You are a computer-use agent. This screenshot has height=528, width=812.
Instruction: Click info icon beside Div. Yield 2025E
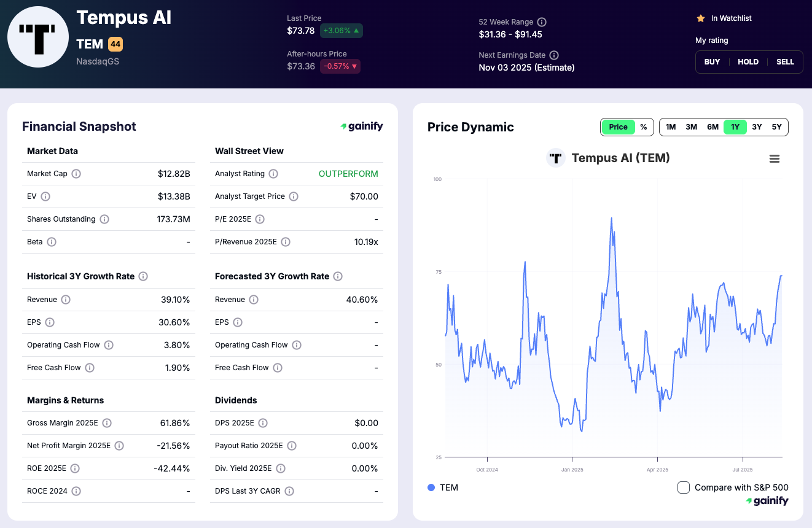click(x=281, y=468)
